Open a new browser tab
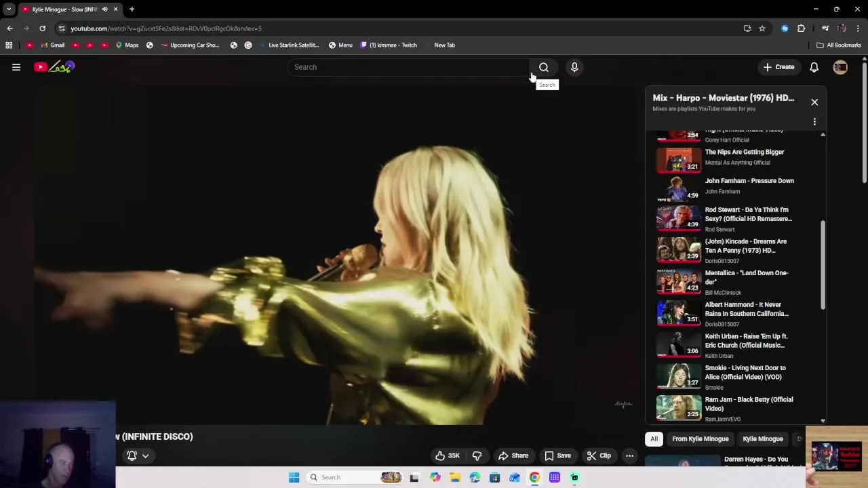 click(132, 9)
